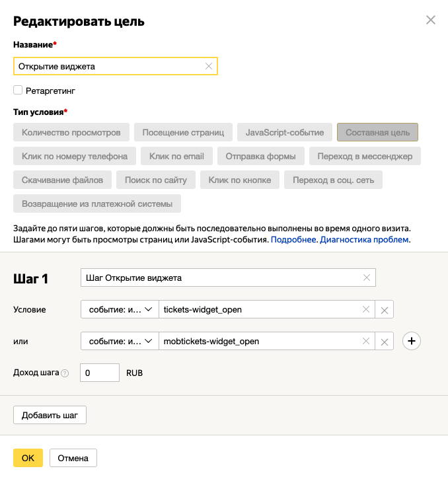
Task: Show help for step revenue
Action: pyautogui.click(x=65, y=373)
